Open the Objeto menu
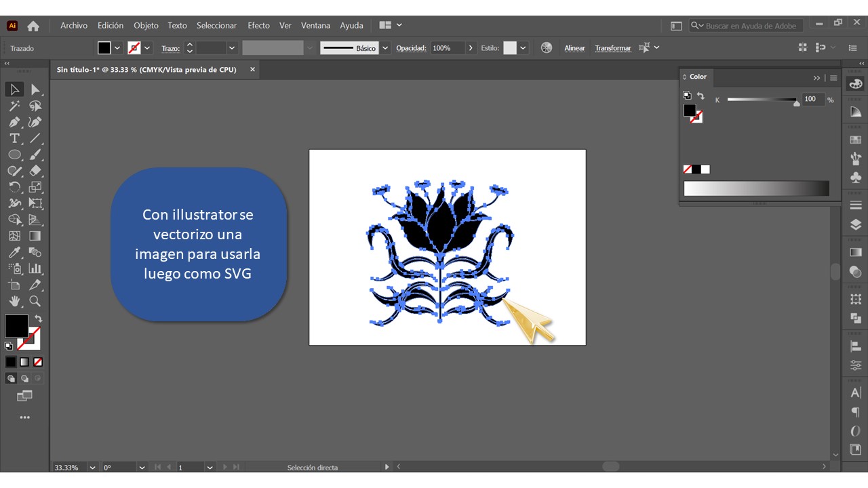 (x=146, y=26)
